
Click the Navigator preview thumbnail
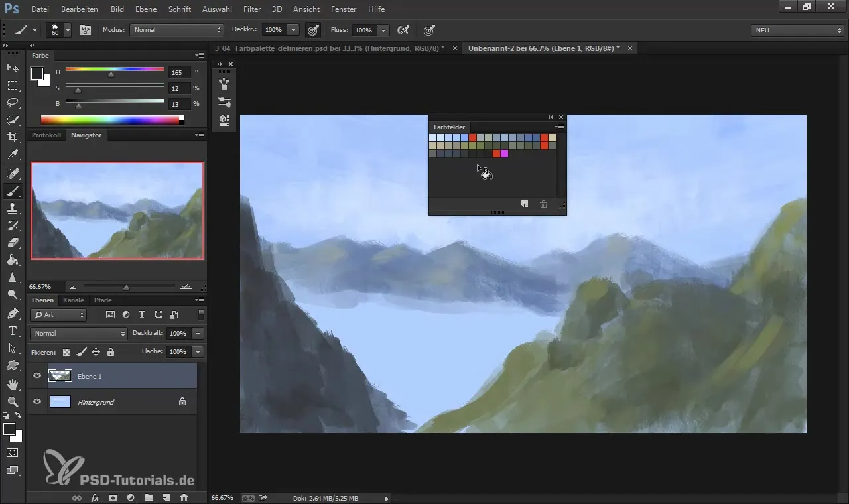(x=117, y=211)
